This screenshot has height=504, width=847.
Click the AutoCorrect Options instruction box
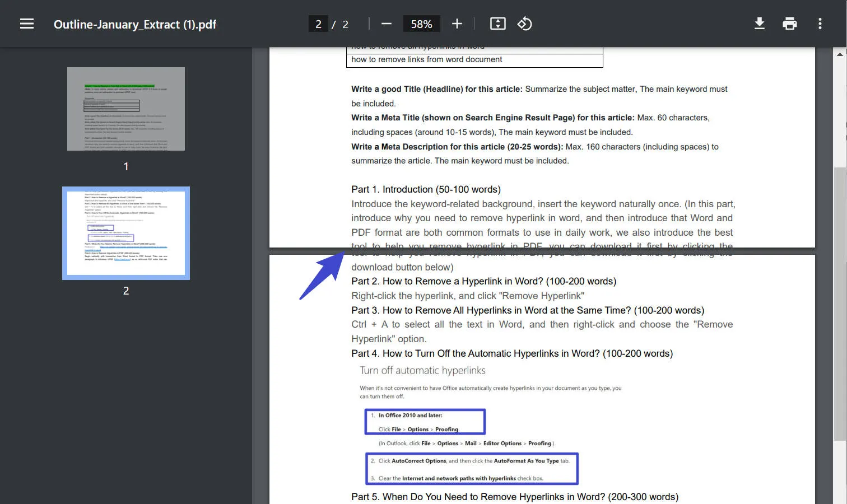tap(471, 468)
